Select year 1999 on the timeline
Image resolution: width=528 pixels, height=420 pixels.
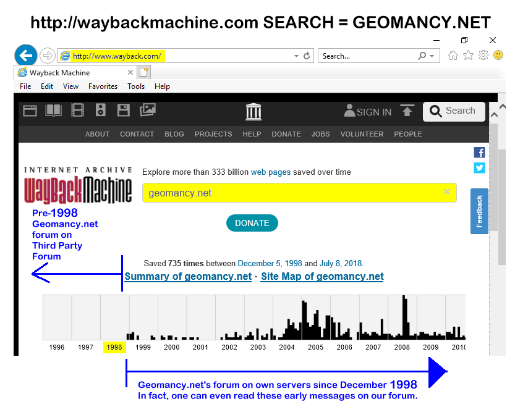pyautogui.click(x=143, y=347)
